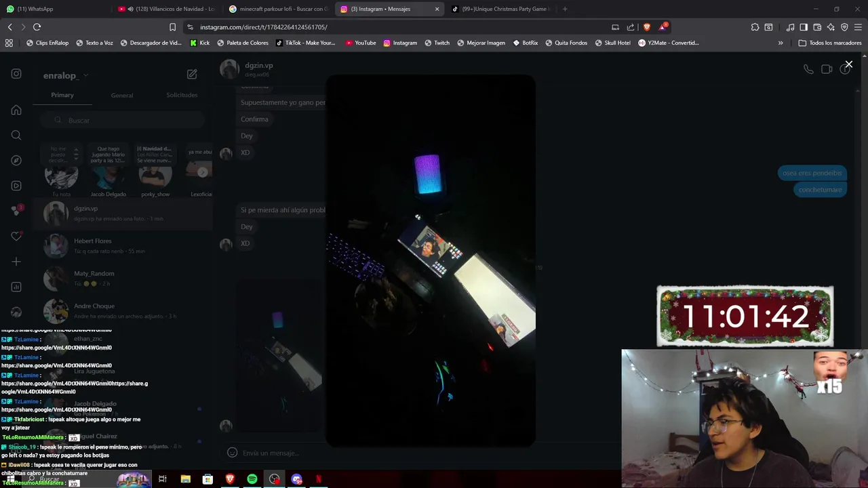
Task: Open the Clips EnRalop bookmark
Action: [x=47, y=43]
